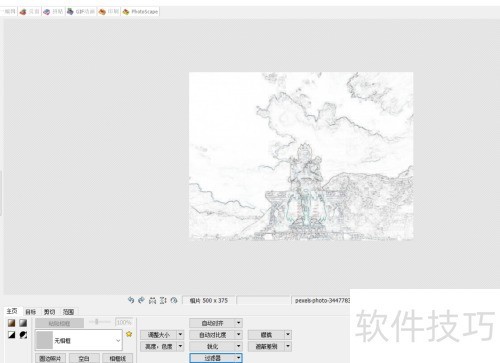The width and height of the screenshot is (500, 363).
Task: Open the GIF动画 tab
Action: (x=81, y=12)
